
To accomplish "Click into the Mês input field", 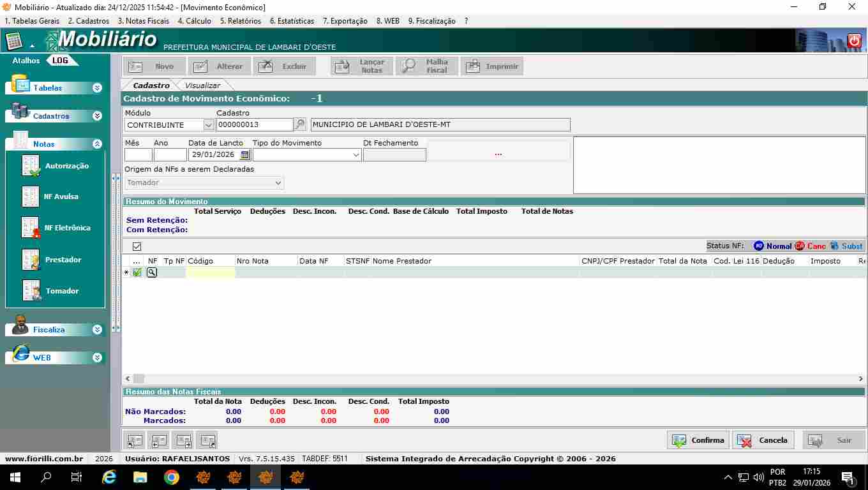I will pos(138,155).
